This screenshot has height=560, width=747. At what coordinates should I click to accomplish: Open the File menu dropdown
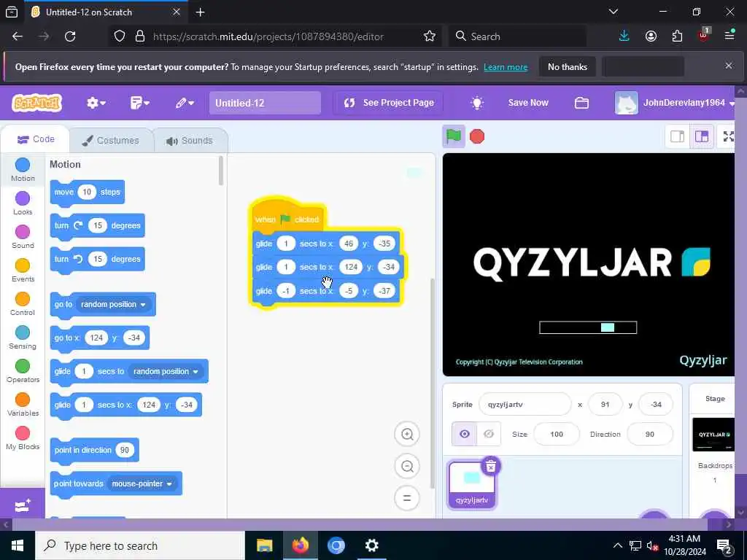[x=139, y=102]
